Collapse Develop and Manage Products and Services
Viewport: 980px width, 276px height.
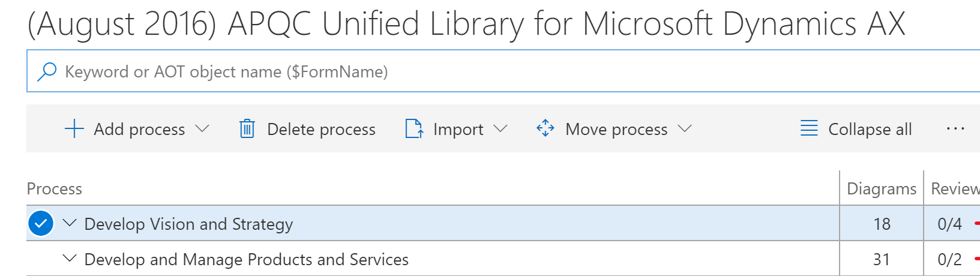click(70, 259)
